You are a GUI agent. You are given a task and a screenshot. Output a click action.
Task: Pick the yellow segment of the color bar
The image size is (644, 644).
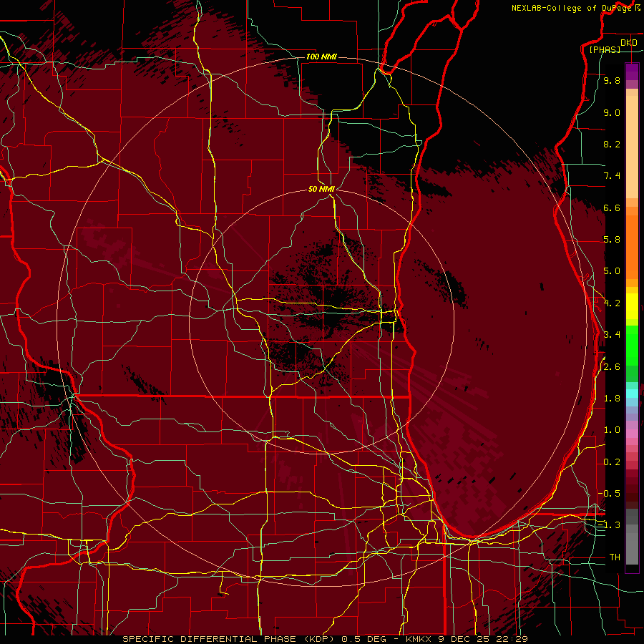632,306
